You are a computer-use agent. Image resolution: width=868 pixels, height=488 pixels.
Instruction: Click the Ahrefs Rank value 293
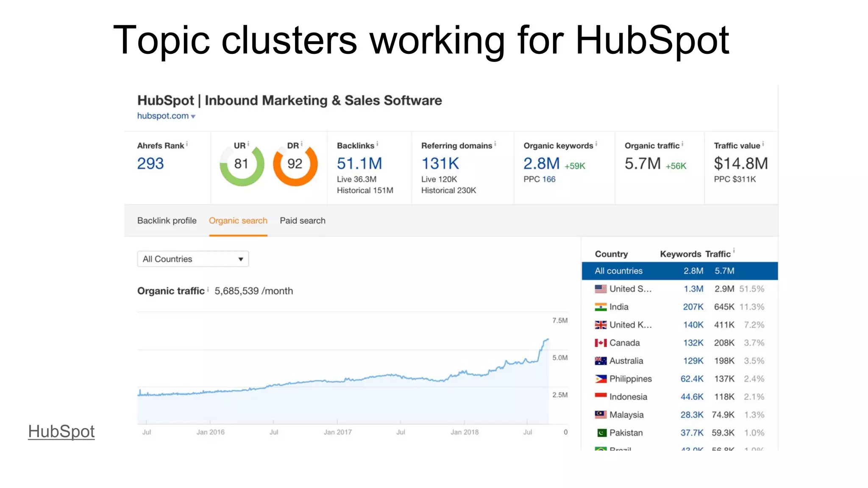(x=150, y=164)
